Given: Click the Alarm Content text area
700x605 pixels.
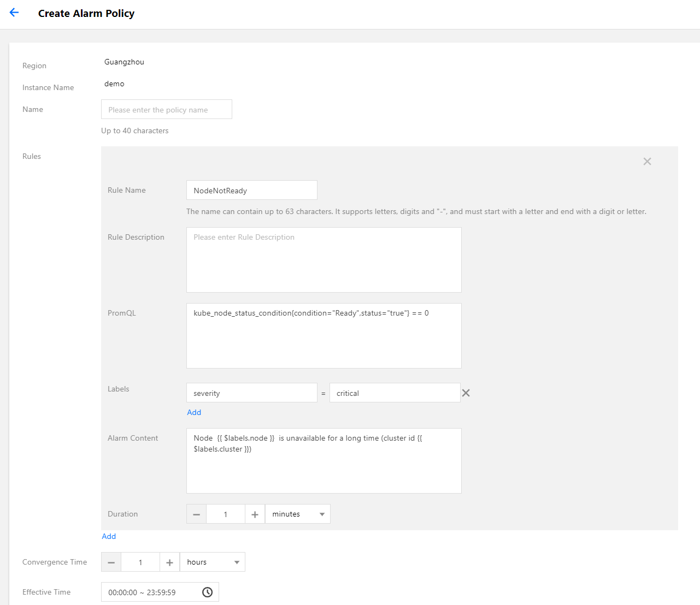Looking at the screenshot, I should point(323,461).
